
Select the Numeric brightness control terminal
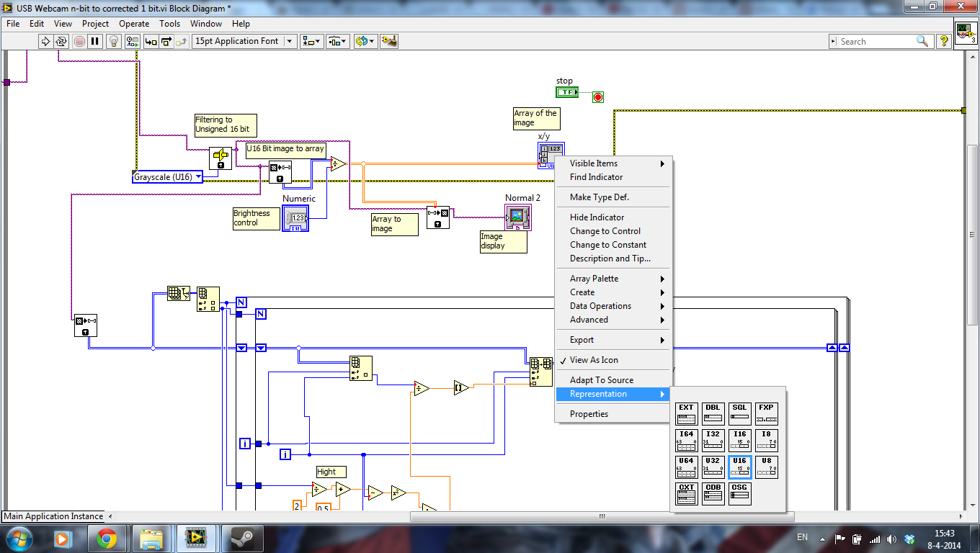295,218
